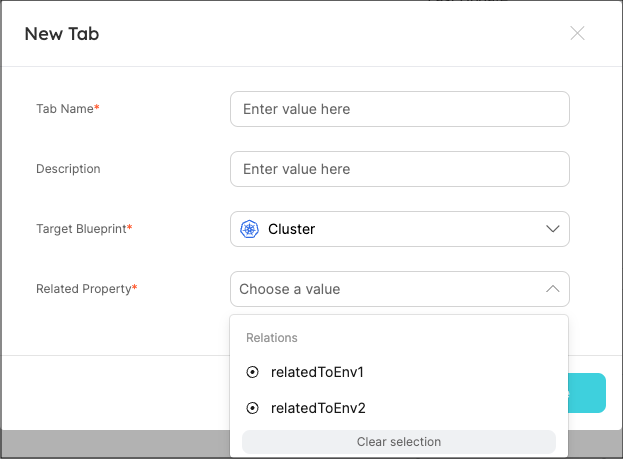
Task: Click the relation icon beside relatedToEnv2
Action: (x=252, y=408)
